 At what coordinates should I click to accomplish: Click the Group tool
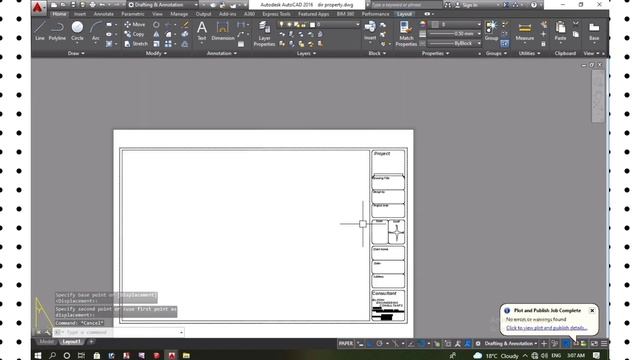(491, 31)
